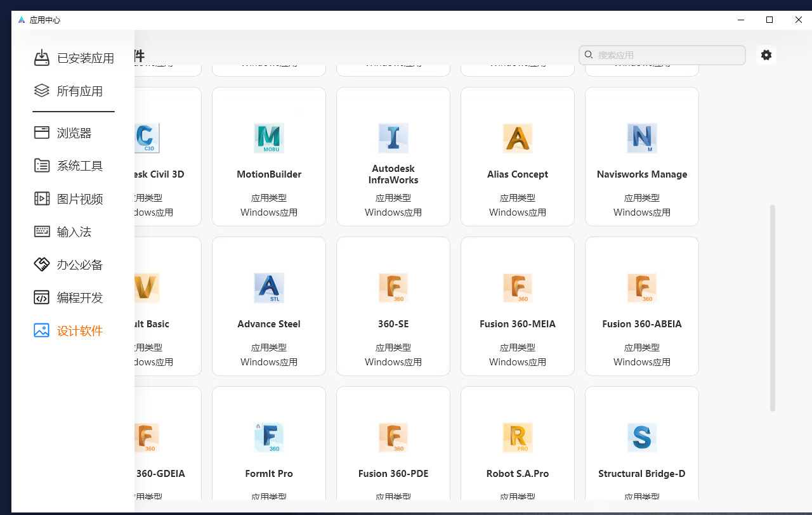812x515 pixels.
Task: Click the Fusion 360-PDE title text
Action: pyautogui.click(x=393, y=474)
